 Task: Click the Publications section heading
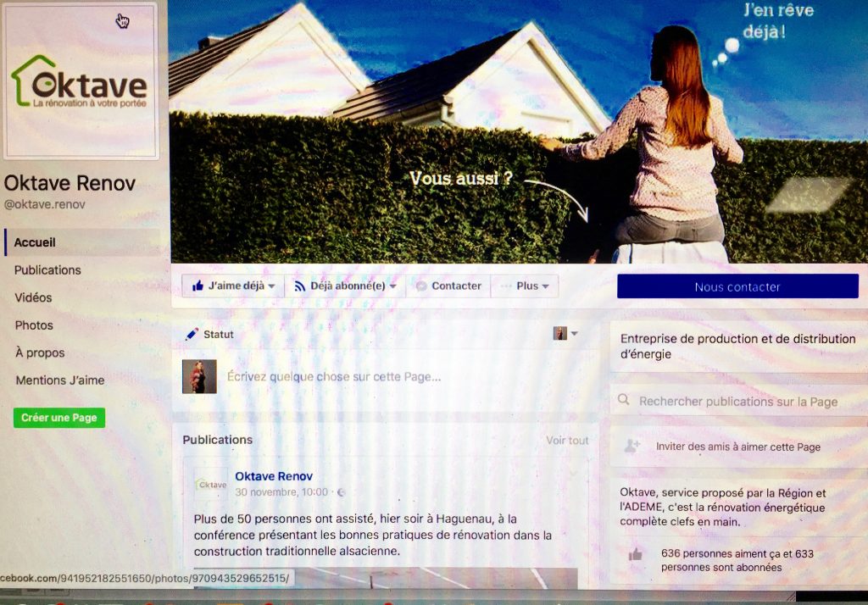[x=218, y=440]
